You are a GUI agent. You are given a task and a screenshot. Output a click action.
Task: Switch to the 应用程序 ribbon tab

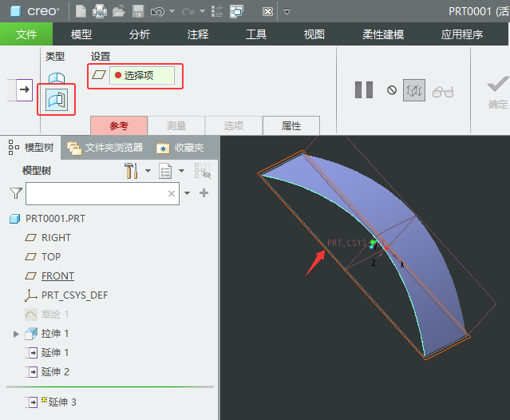462,34
